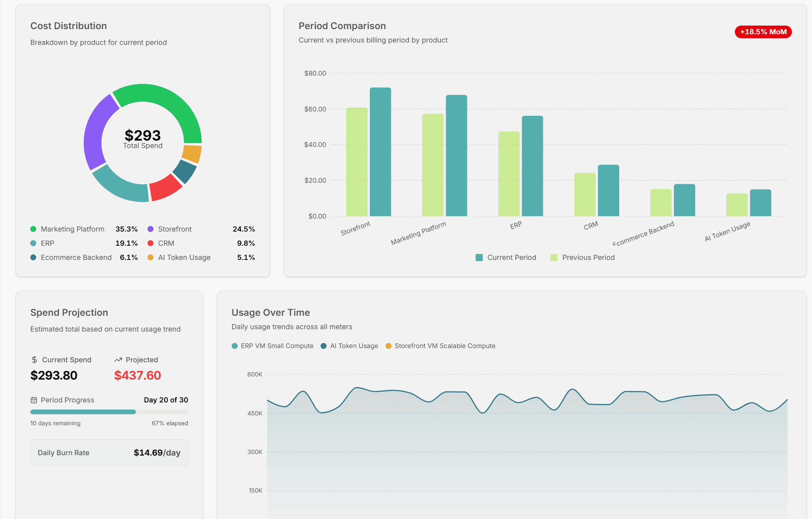Click the Daily Burn Rate box
Screen dimensions: 812x519
click(109, 453)
